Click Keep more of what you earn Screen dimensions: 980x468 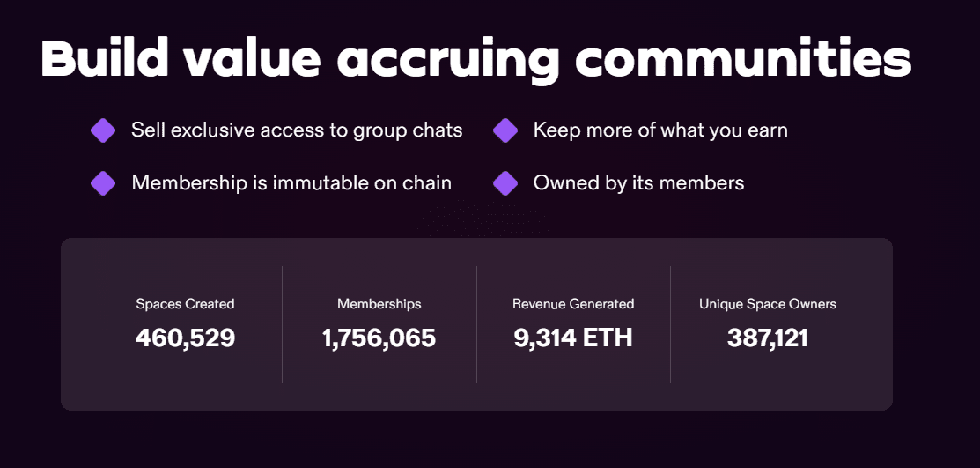(660, 130)
